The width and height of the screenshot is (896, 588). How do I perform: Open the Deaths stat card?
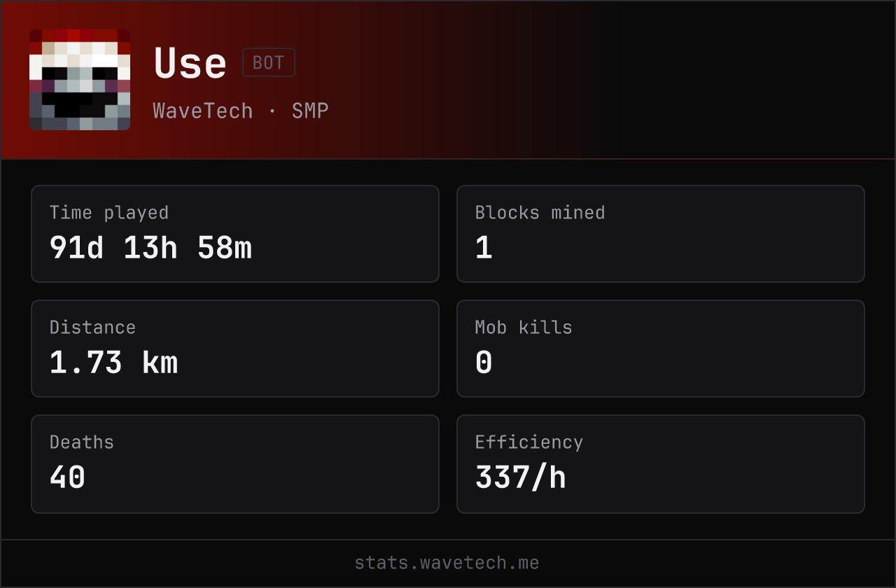point(235,464)
